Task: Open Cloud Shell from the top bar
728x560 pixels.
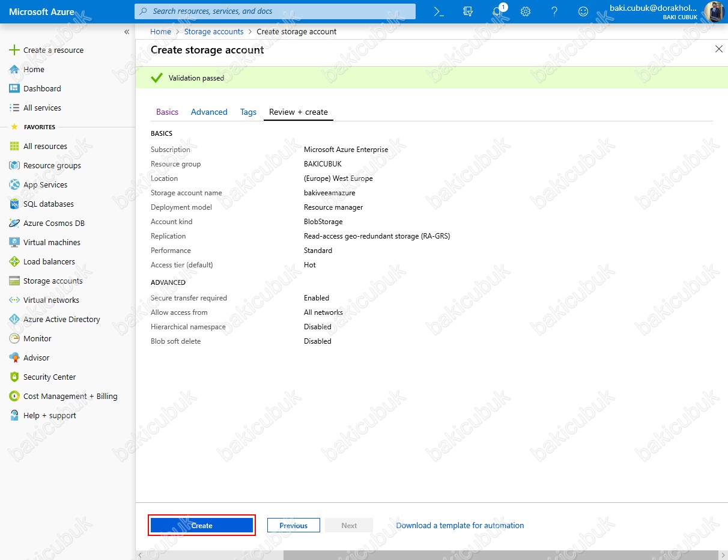Action: click(x=439, y=11)
